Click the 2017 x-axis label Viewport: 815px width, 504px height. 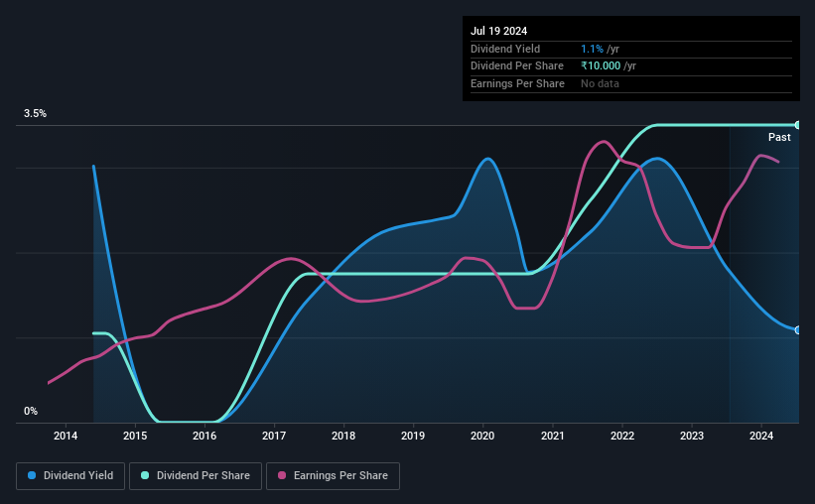pos(274,436)
